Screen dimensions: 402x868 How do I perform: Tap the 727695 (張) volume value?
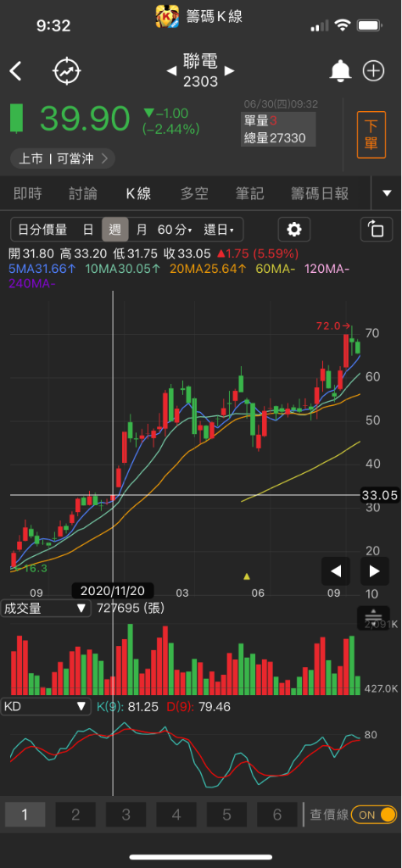[131, 609]
